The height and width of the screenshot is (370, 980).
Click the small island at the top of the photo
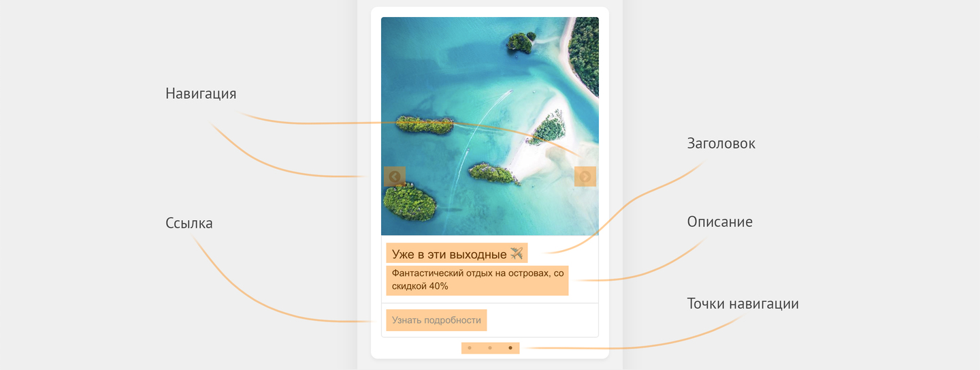(520, 42)
